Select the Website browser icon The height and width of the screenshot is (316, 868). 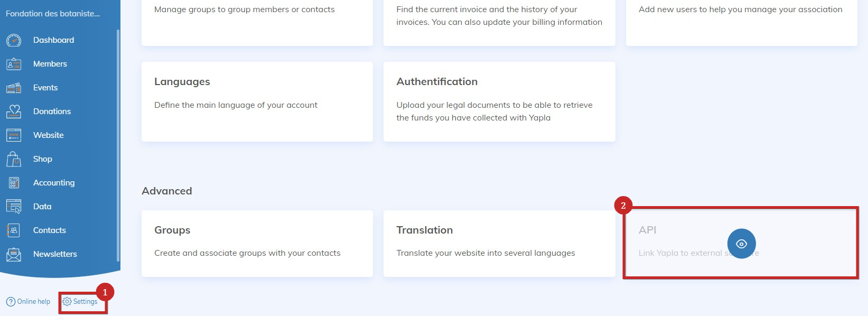point(14,135)
